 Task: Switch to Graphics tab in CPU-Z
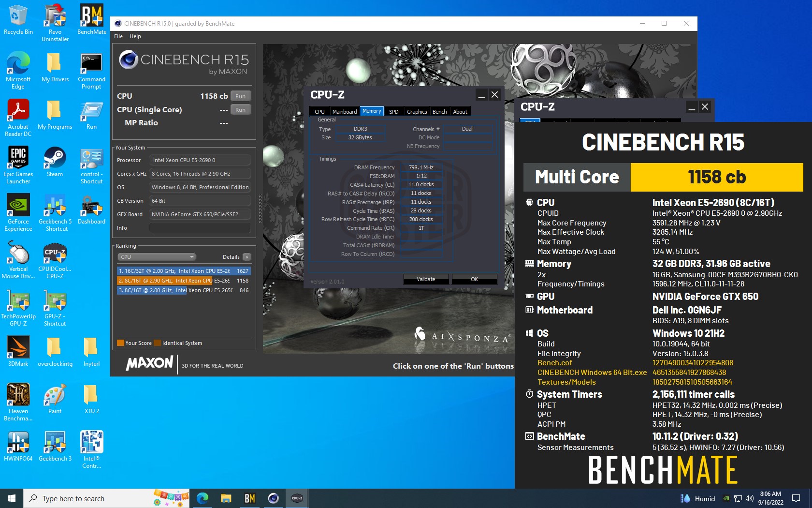(x=417, y=111)
